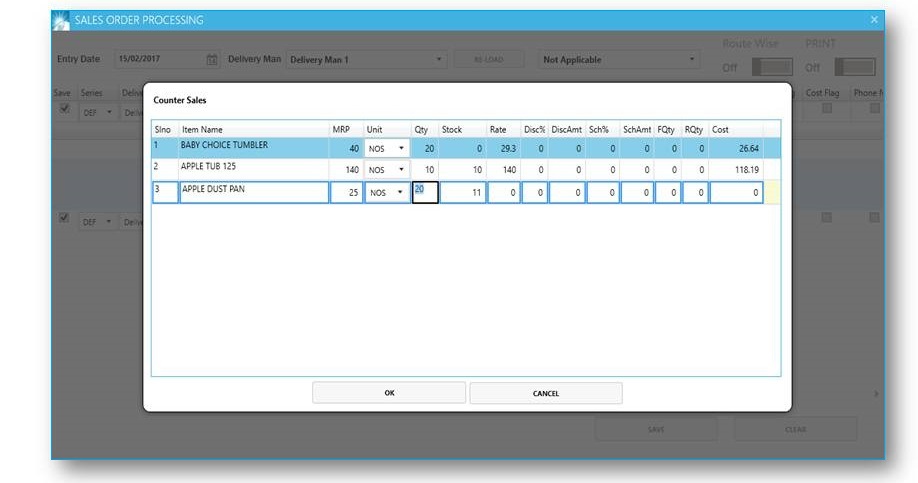Click the MRP 40 cell of BABY CHOICE TUMBLER
918x483 pixels.
pyautogui.click(x=346, y=148)
